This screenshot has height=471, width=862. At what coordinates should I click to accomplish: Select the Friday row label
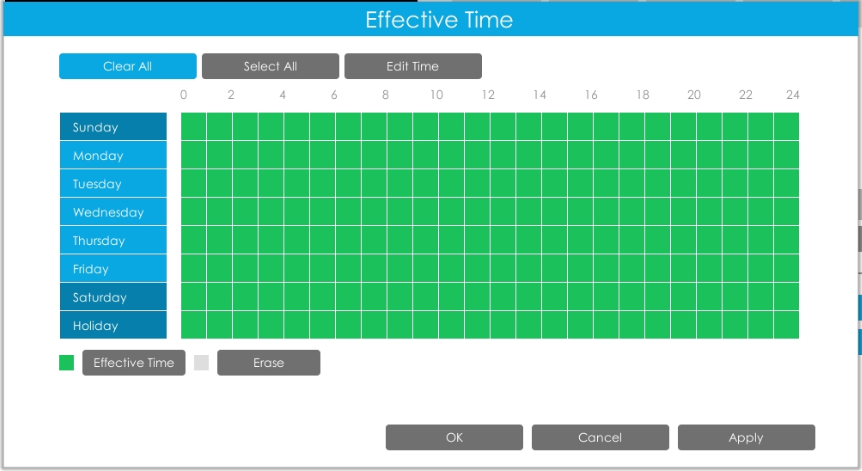(113, 269)
